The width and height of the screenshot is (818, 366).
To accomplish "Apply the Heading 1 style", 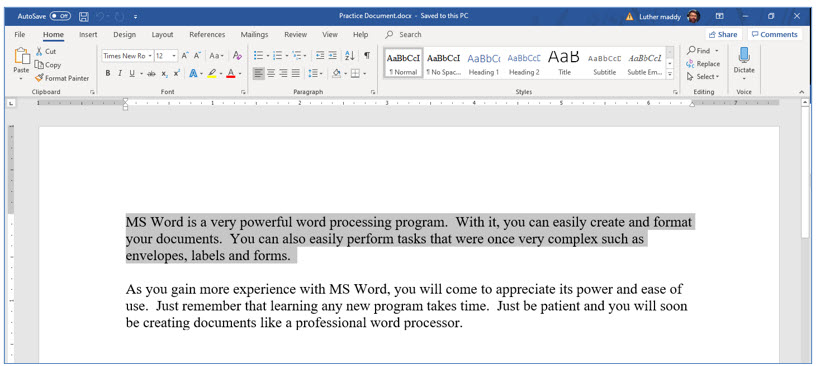I will (484, 63).
